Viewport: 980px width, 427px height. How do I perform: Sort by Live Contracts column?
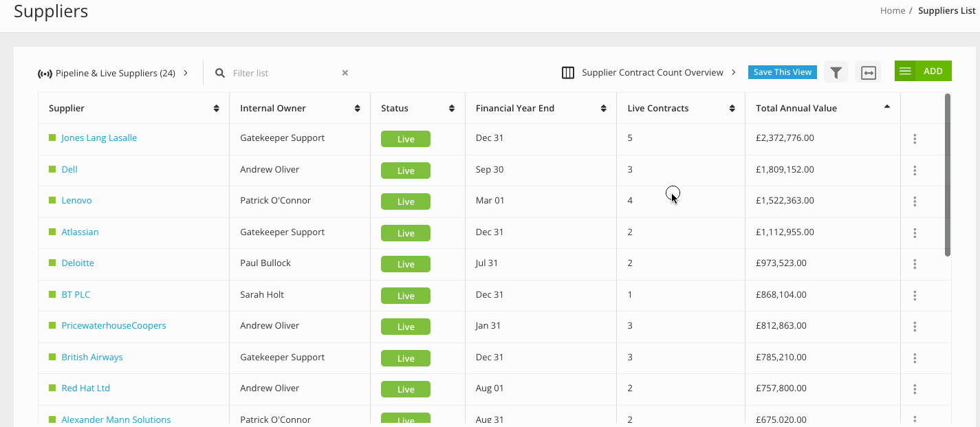point(732,109)
